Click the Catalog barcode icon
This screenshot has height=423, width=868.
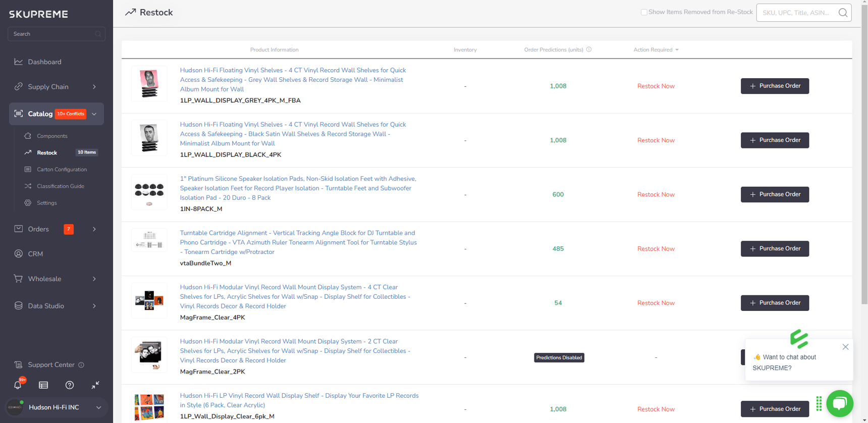click(x=19, y=114)
